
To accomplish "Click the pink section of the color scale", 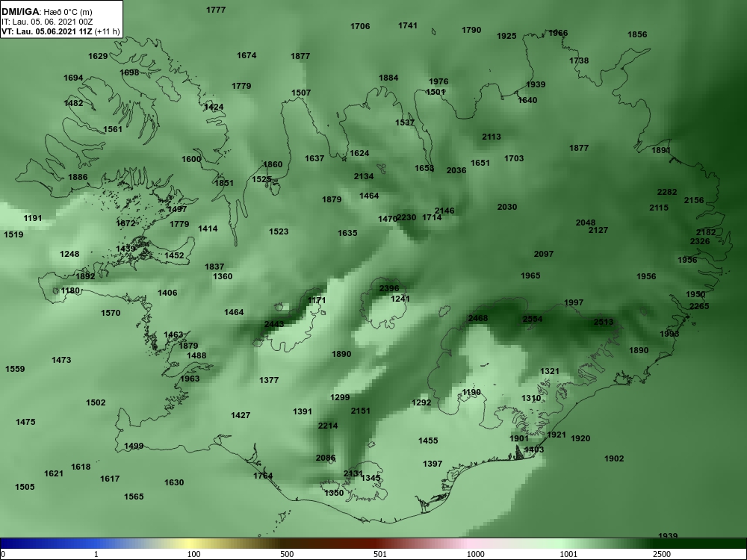I will click(471, 544).
